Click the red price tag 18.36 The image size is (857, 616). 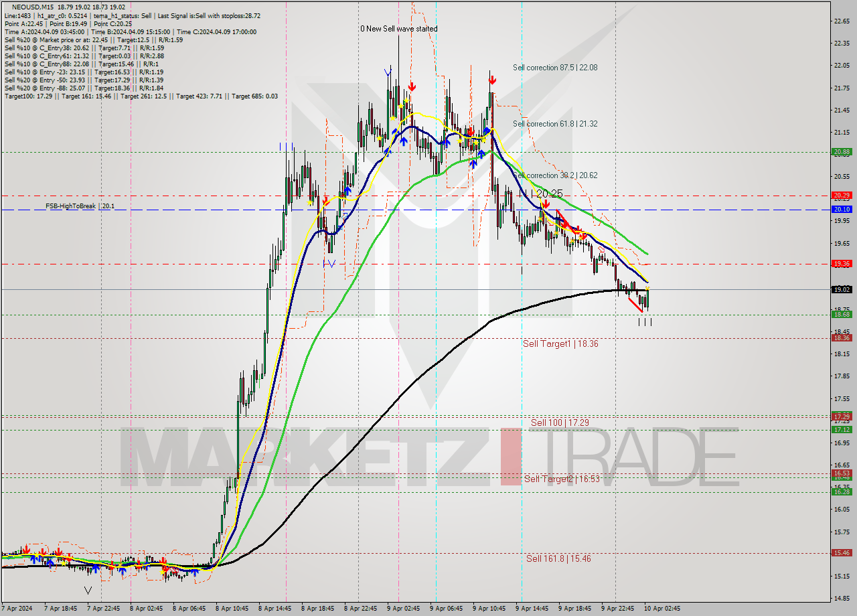(x=842, y=338)
